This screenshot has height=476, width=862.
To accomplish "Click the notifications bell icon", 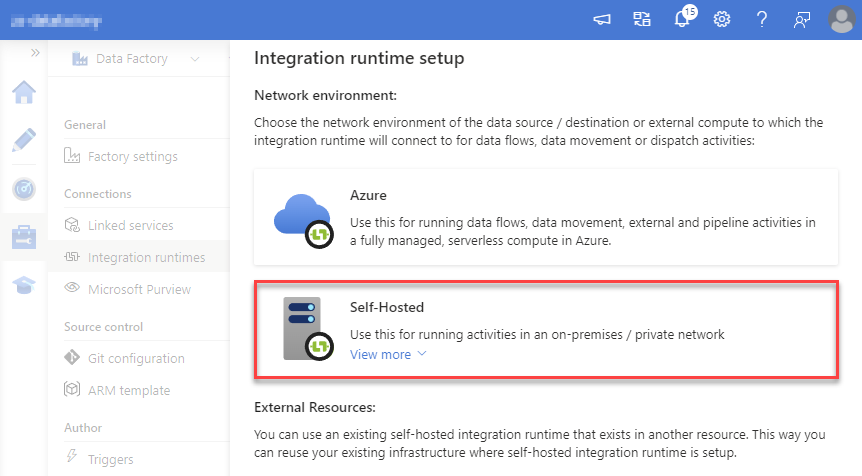I will 682,19.
